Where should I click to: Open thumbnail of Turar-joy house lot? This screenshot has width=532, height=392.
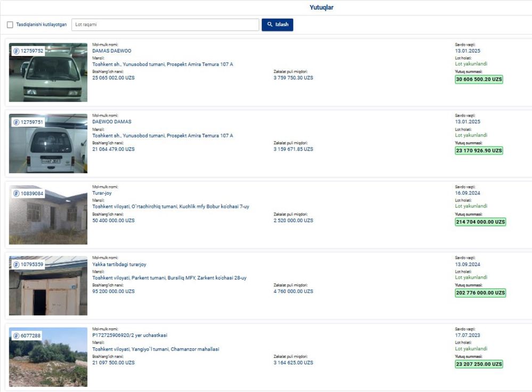[x=48, y=215]
